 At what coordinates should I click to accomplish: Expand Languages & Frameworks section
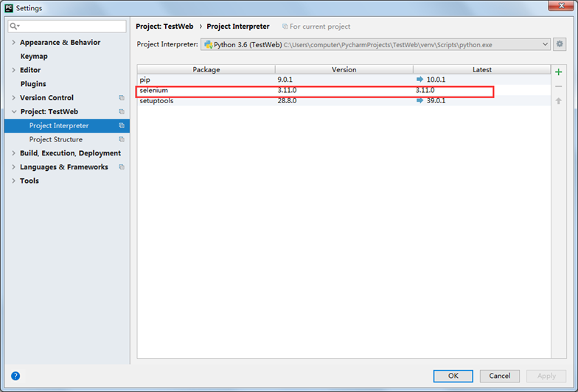click(13, 167)
